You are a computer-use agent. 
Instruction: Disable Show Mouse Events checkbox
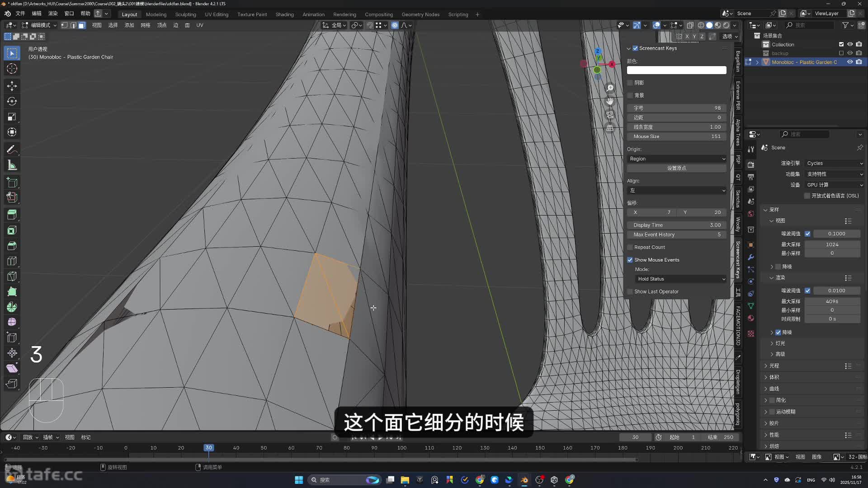pos(630,260)
